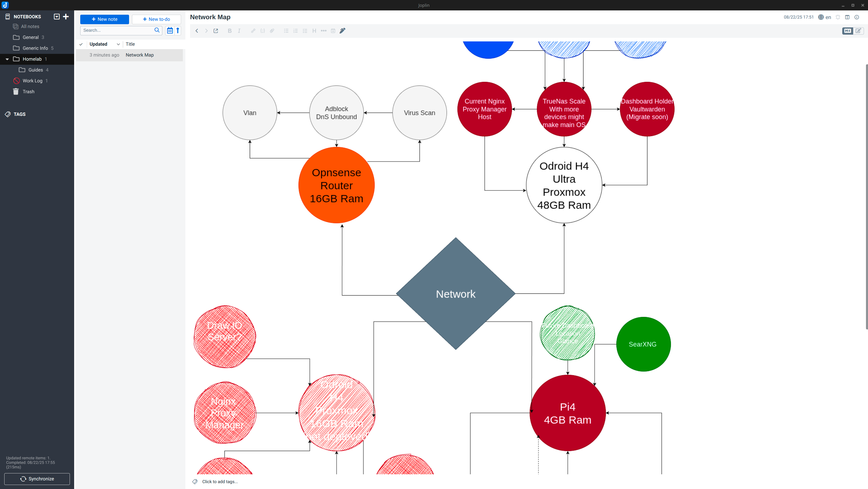Click the New note button
The width and height of the screenshot is (868, 489).
pos(104,19)
